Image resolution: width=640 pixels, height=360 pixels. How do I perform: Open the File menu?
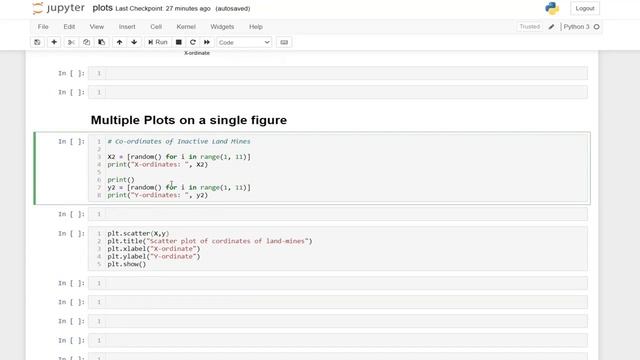point(43,27)
